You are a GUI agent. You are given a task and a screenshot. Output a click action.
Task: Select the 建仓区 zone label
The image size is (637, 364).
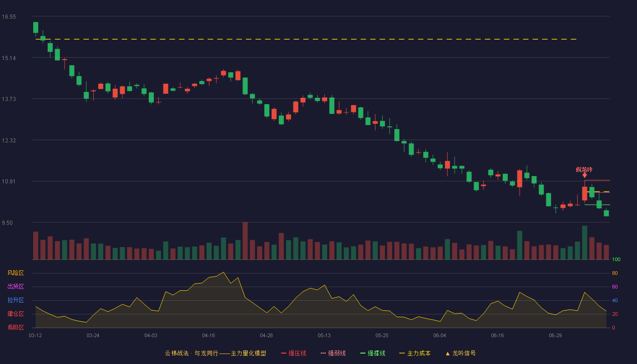pyautogui.click(x=15, y=314)
